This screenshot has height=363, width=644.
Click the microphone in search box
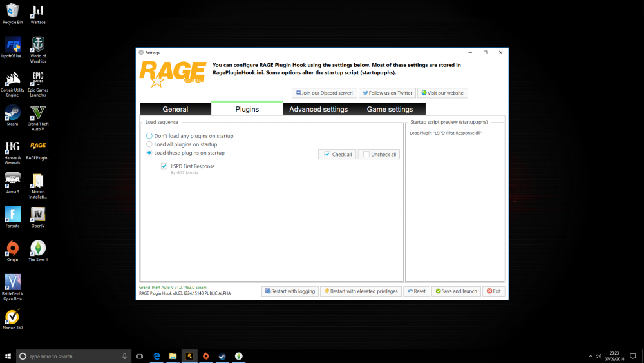124,356
